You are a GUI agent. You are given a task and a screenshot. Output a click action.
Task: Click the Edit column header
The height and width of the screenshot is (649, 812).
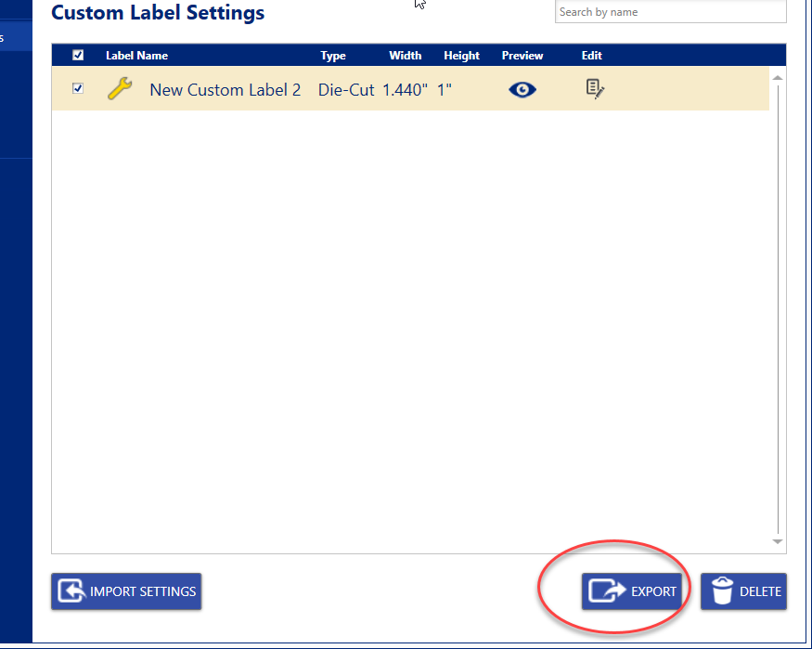pos(592,56)
